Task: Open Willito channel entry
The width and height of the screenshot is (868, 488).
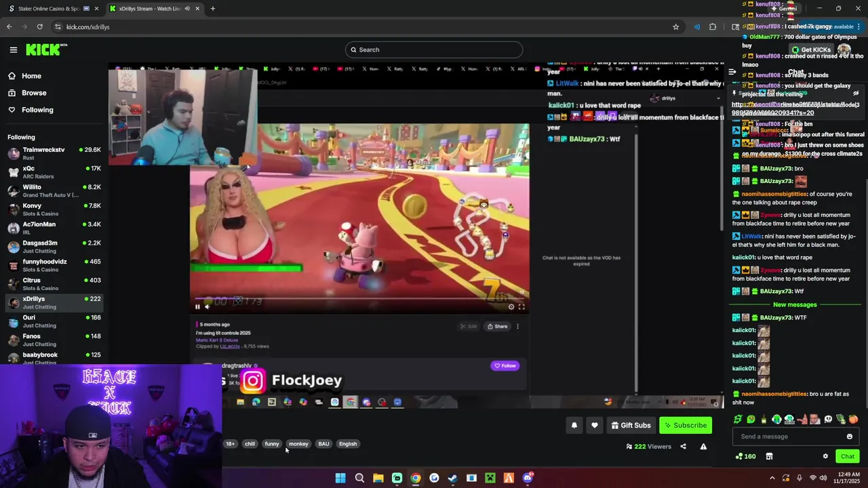Action: 54,190
